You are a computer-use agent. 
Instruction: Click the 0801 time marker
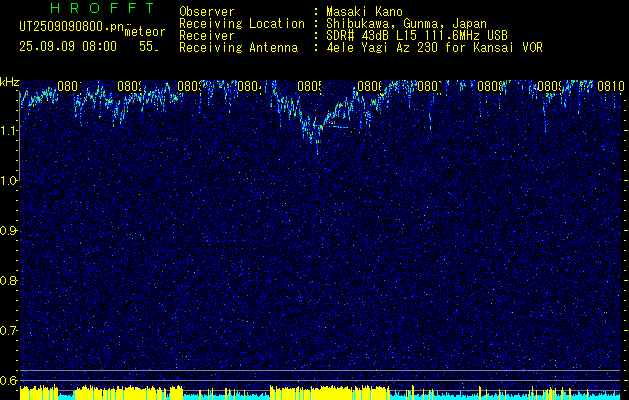(70, 86)
